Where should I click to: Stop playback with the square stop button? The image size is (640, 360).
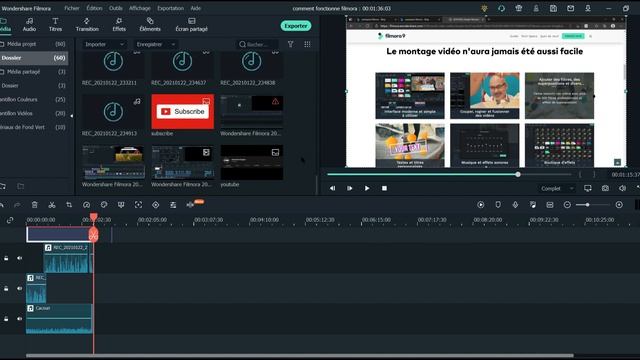pos(384,188)
